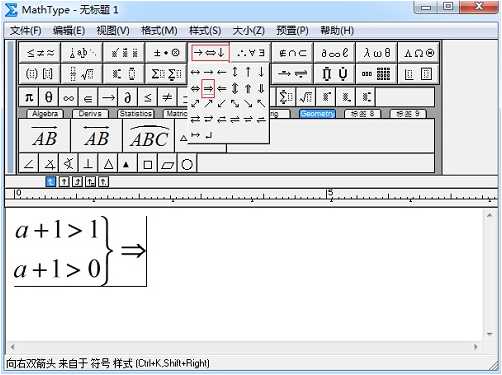Switch to the 标签 8 tab
This screenshot has height=375, width=502.
coord(362,114)
